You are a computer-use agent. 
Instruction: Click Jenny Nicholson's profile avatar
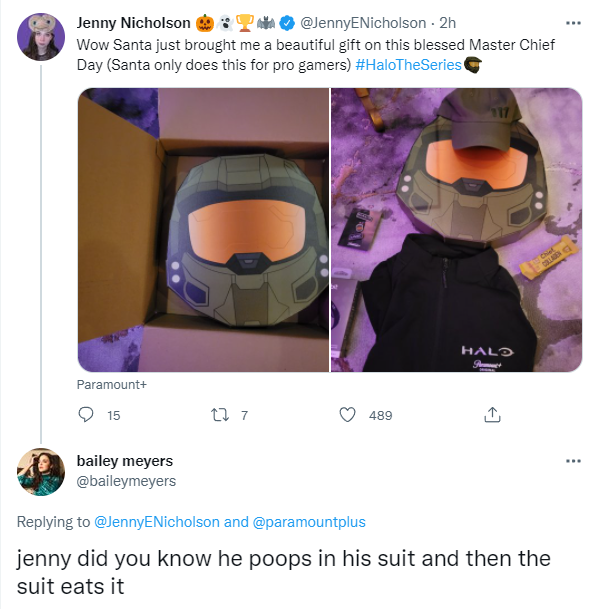pyautogui.click(x=41, y=37)
